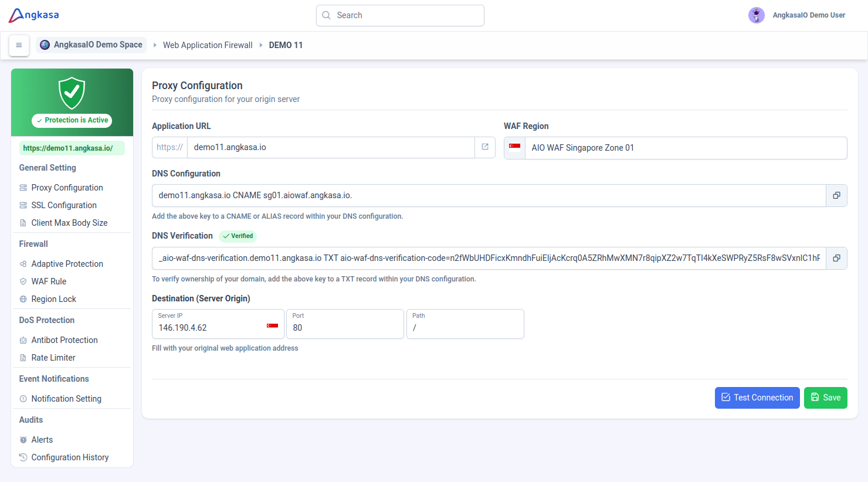Viewport: 868px width, 482px height.
Task: Click the https:// prefix label
Action: (x=169, y=147)
